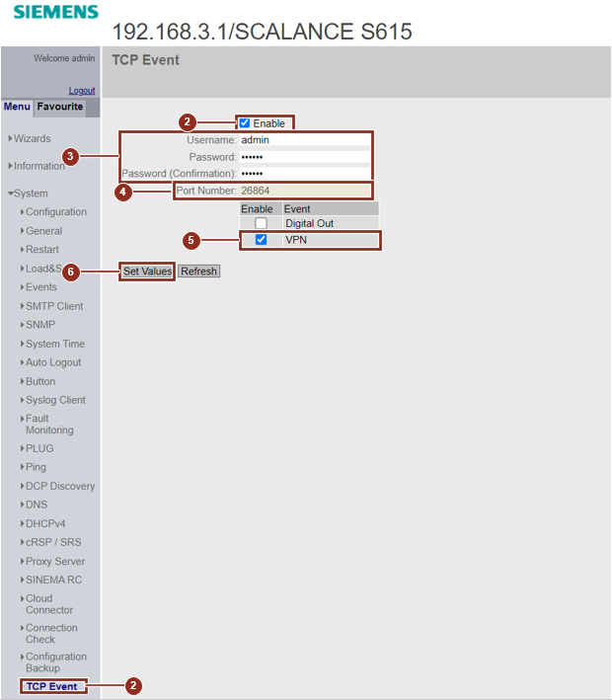Open the SINEMA RC menu entry
The height and width of the screenshot is (700, 612).
click(53, 580)
